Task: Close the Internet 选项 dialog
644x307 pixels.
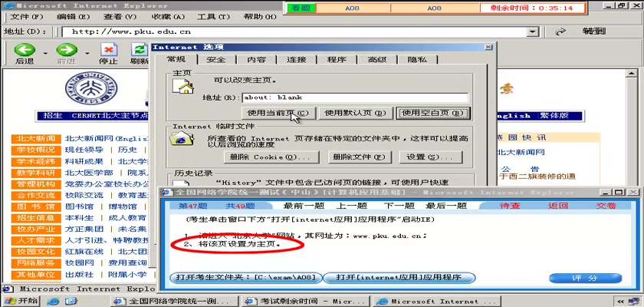Action: [x=488, y=48]
